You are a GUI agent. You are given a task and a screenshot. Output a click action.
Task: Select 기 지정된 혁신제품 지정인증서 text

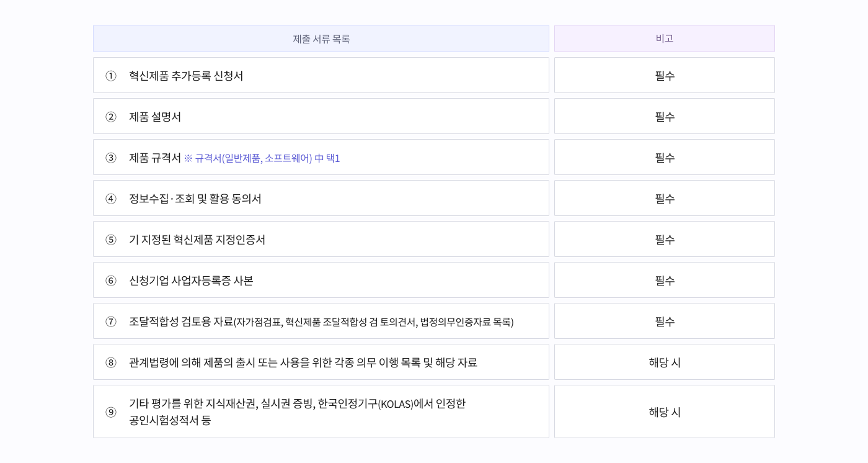[197, 240]
